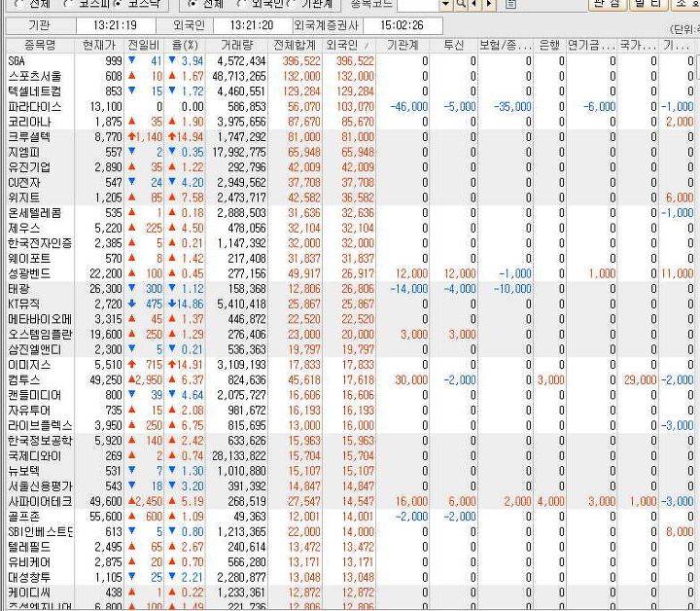Select the 자유투어 stock row
700x611 pixels.
pos(350,410)
